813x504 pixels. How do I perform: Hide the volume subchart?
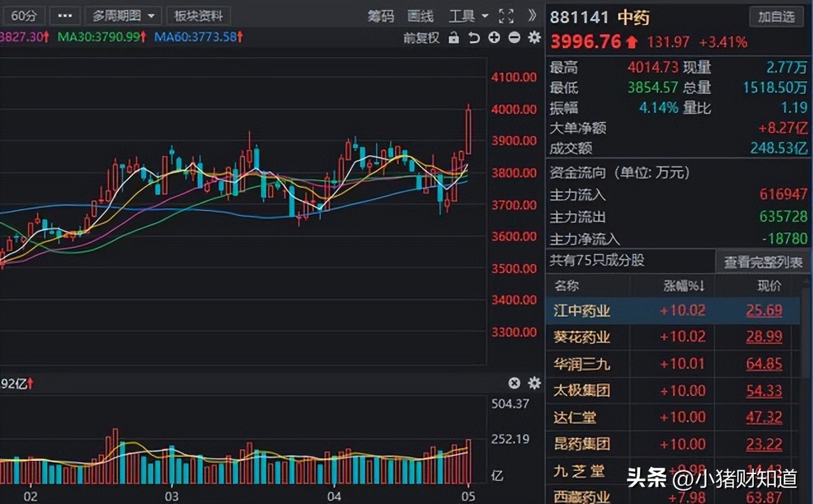coord(514,383)
